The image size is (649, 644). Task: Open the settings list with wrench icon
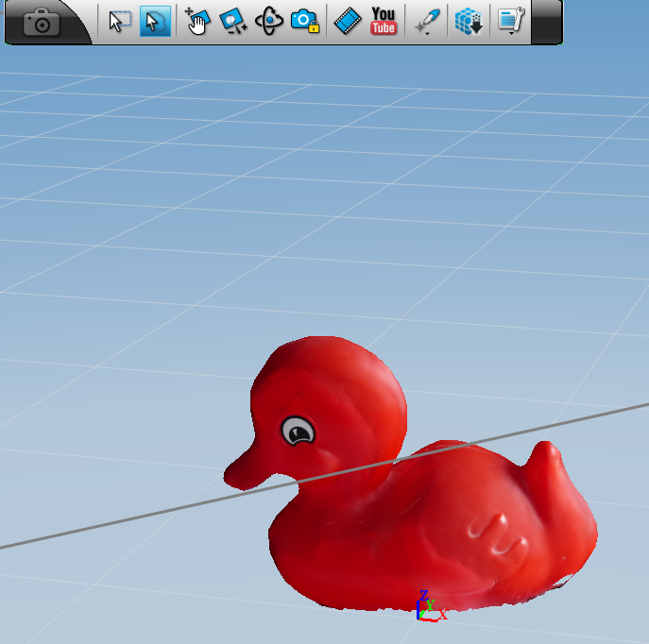click(x=512, y=20)
